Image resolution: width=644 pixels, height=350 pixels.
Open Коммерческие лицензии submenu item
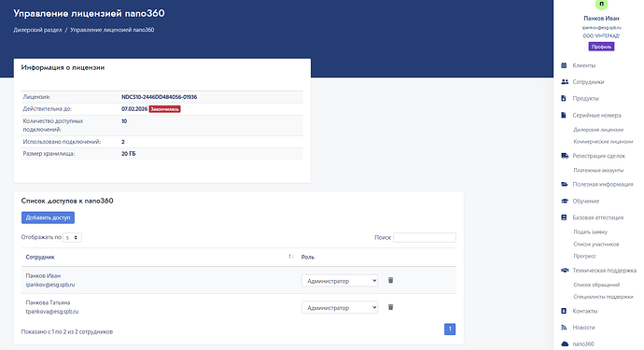pyautogui.click(x=603, y=141)
